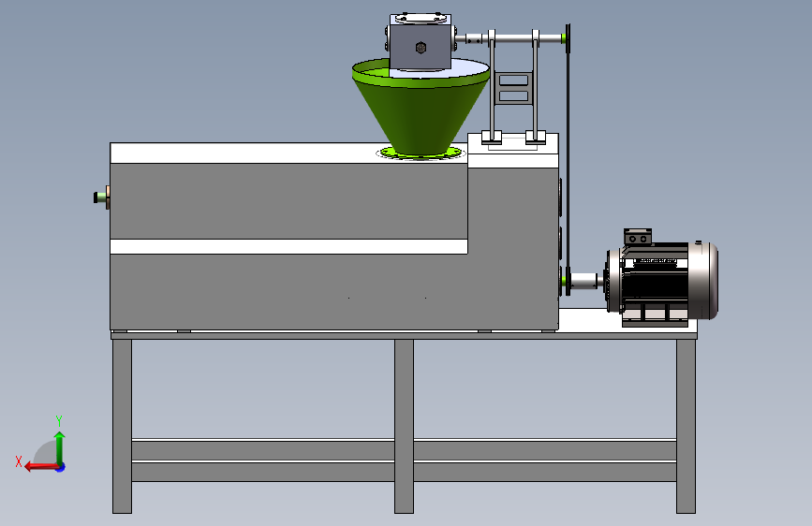
Task: Select the white stripe across the machine housing
Action: (x=289, y=246)
